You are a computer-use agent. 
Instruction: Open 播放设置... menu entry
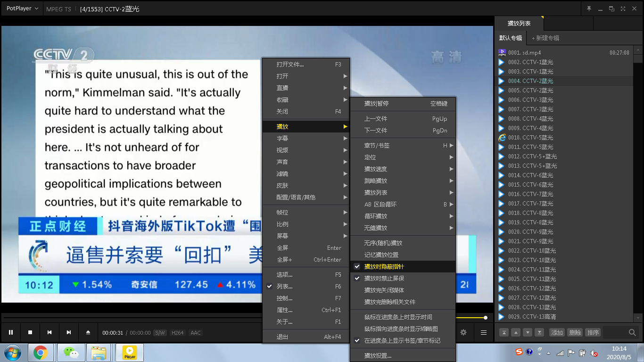[x=403, y=356]
